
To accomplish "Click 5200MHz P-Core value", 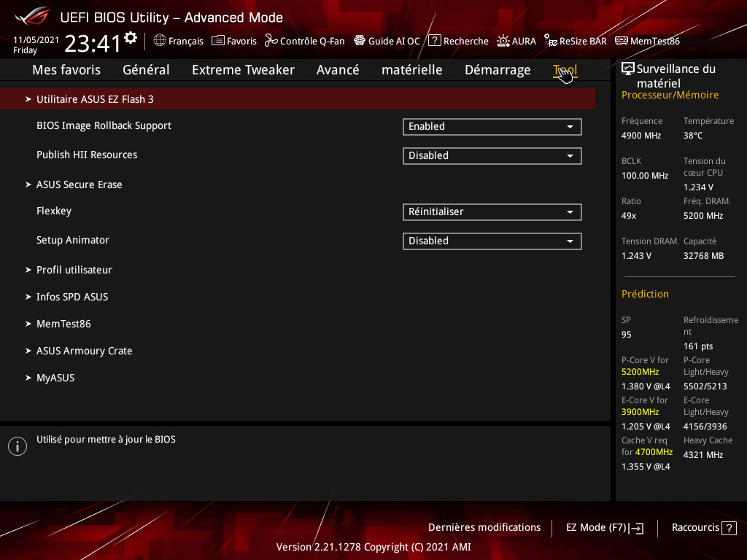I will pos(640,372).
